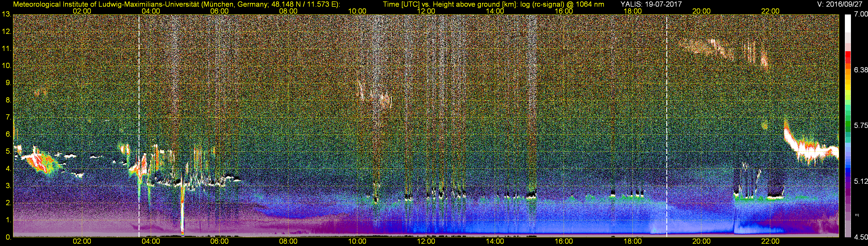Click the V: 2016/09/27 version label
Image resolution: width=868 pixels, height=246 pixels.
(x=841, y=4)
